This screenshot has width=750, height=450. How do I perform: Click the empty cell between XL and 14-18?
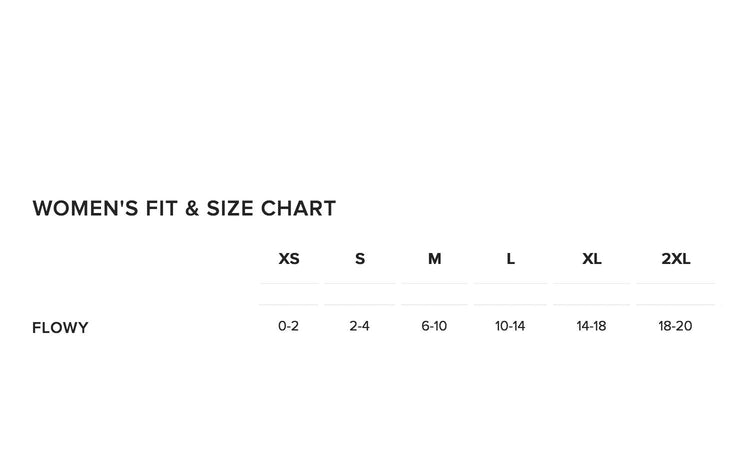591,294
